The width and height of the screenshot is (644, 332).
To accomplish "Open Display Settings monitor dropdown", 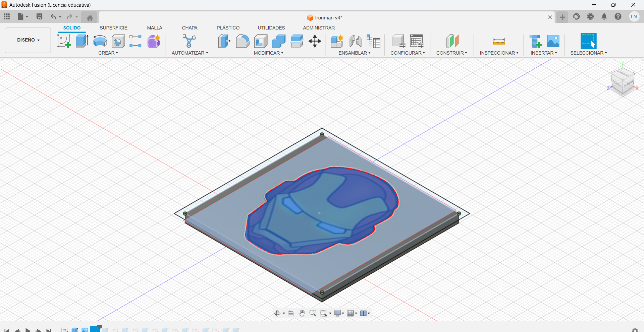I will (339, 313).
